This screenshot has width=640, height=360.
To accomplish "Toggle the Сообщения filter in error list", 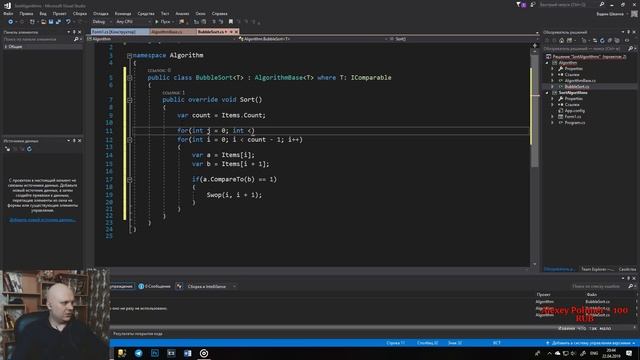I will point(154,287).
